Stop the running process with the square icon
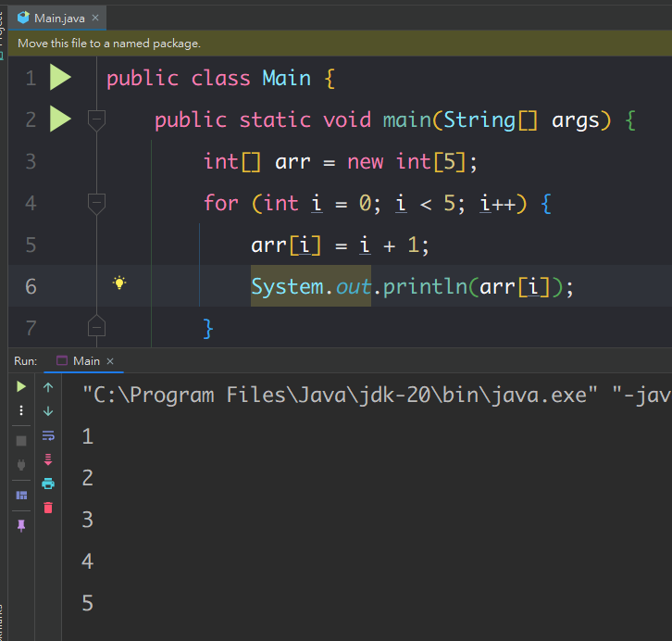Screen dimensions: 672x641 21,441
